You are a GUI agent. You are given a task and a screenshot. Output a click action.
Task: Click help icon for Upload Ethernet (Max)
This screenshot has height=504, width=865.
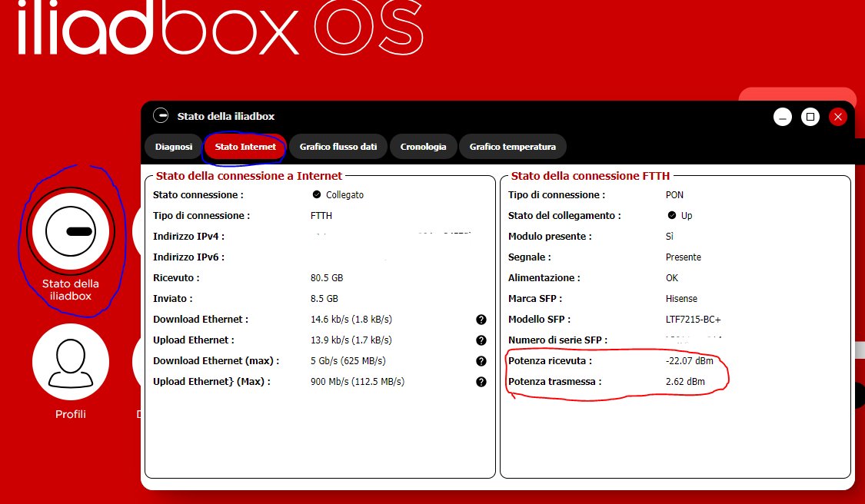pos(481,382)
